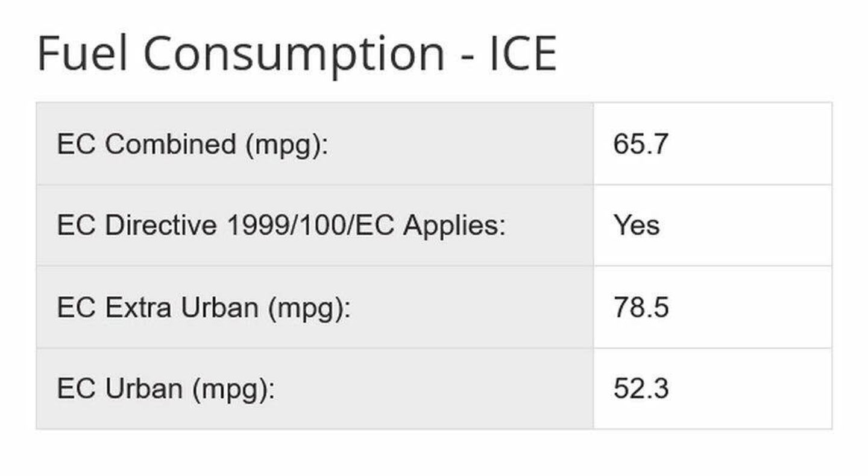Click the word Directive in the table
The height and width of the screenshot is (476, 868).
[161, 225]
